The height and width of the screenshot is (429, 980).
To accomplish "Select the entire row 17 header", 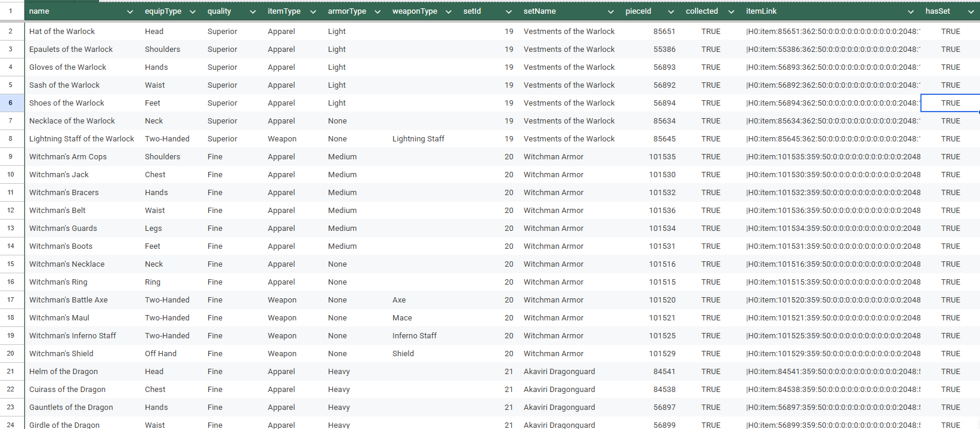I will [x=11, y=300].
